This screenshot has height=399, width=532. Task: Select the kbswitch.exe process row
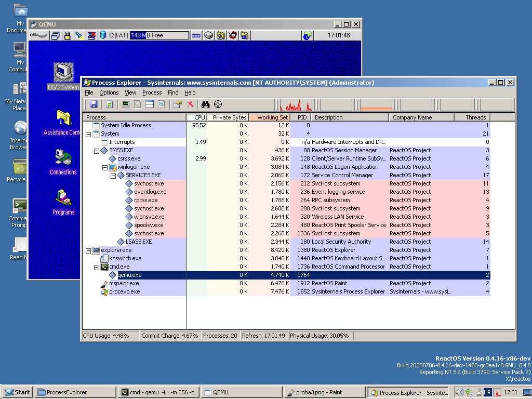click(286, 259)
